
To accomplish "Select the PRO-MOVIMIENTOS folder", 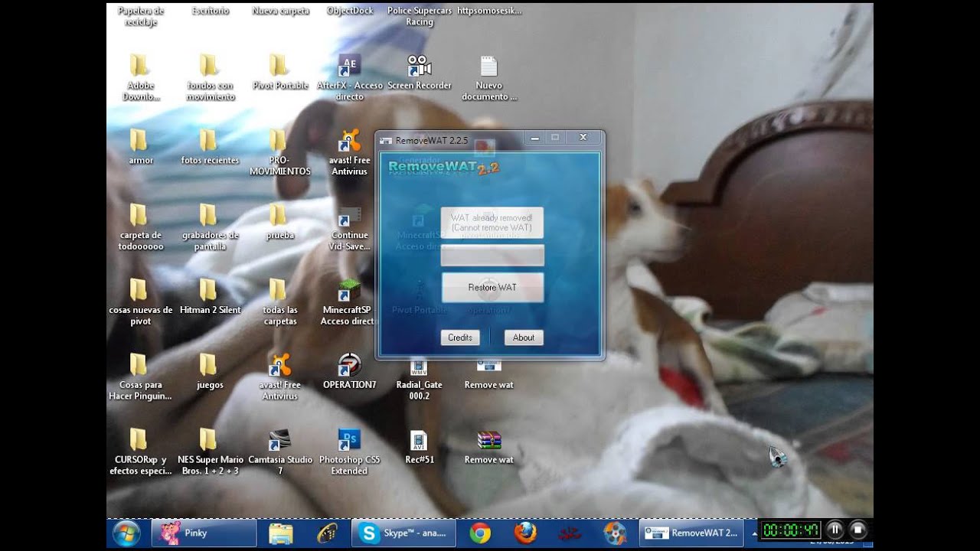I will coord(278,140).
